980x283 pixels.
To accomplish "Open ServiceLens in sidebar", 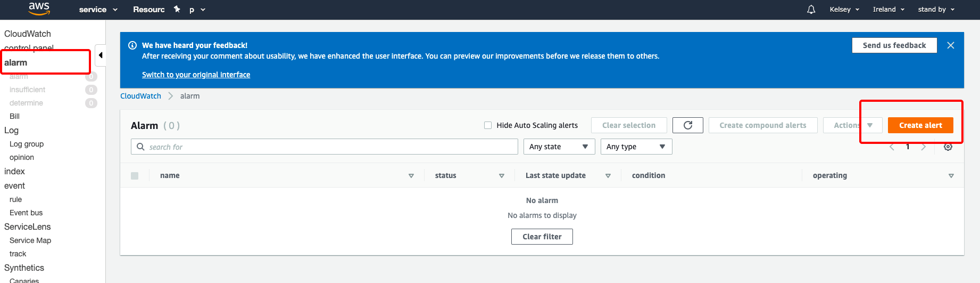I will pyautogui.click(x=28, y=227).
